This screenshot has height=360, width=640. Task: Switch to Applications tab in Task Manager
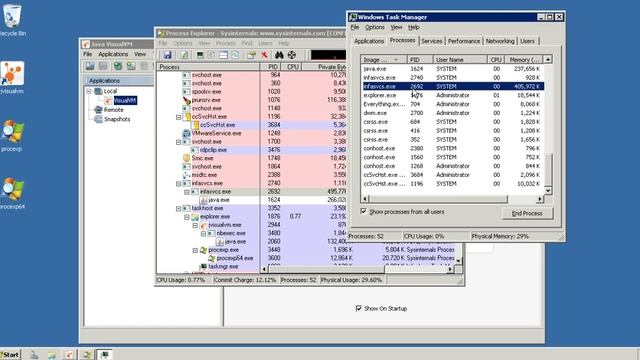(369, 41)
